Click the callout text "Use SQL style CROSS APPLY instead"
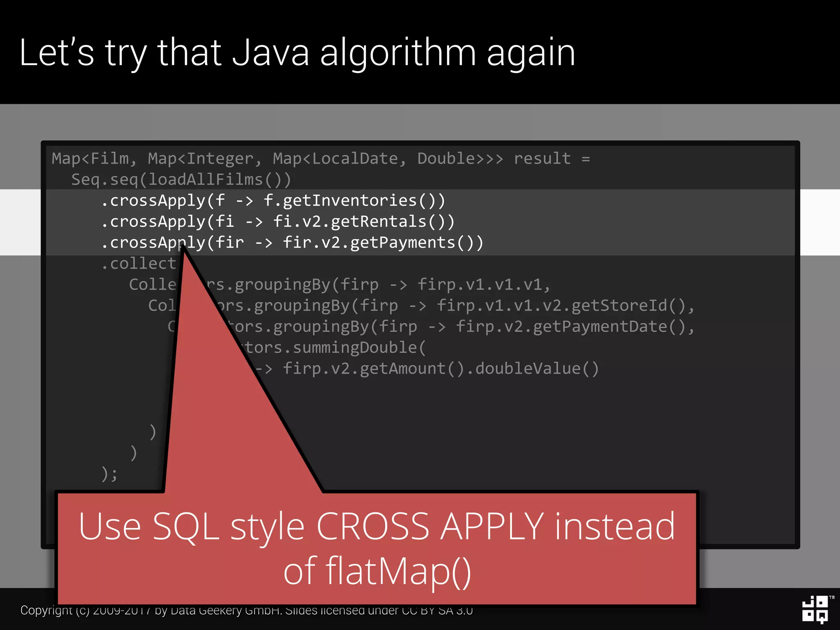This screenshot has width=840, height=630. click(377, 526)
